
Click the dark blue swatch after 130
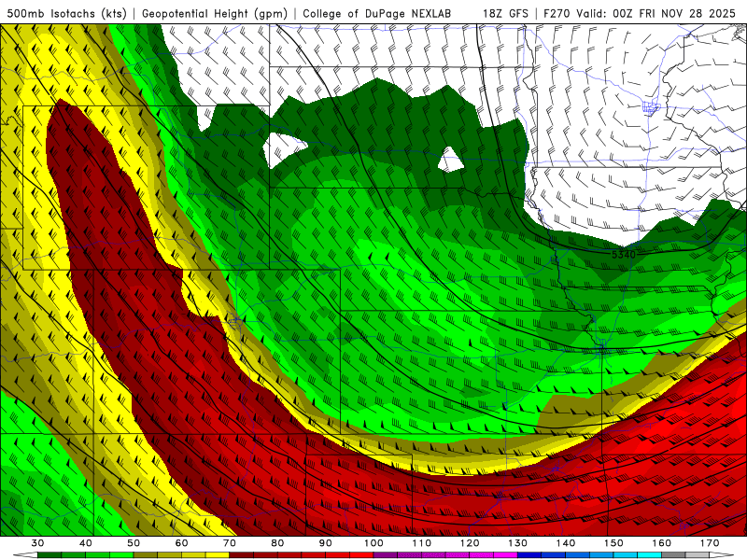click(x=529, y=555)
